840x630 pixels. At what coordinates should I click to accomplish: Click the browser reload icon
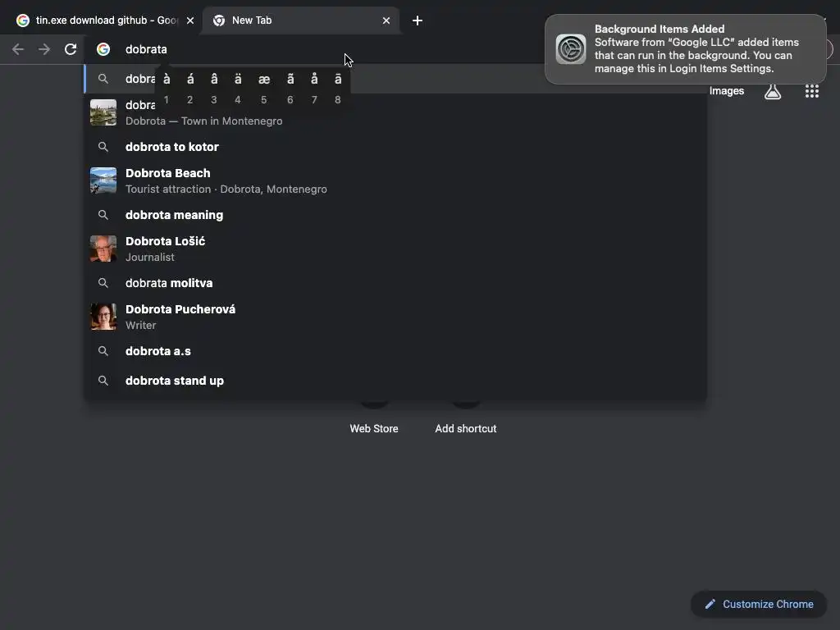point(71,49)
